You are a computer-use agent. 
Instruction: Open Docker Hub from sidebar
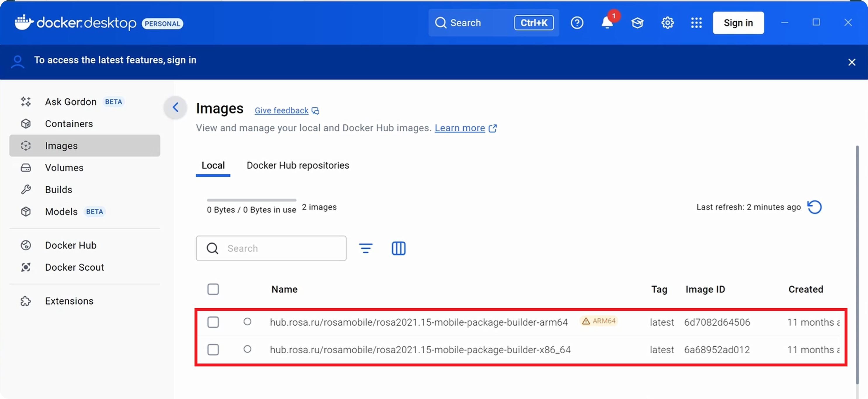(84, 245)
